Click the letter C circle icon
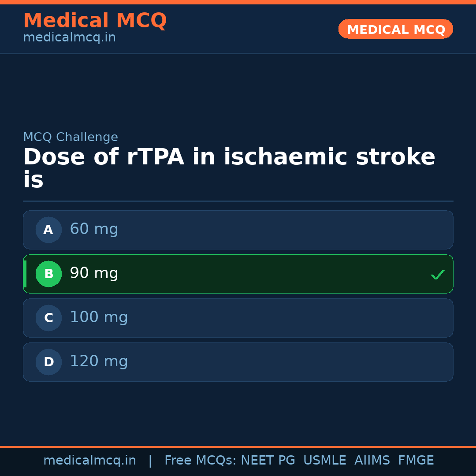Image resolution: width=476 pixels, height=476 pixels. coord(48,318)
